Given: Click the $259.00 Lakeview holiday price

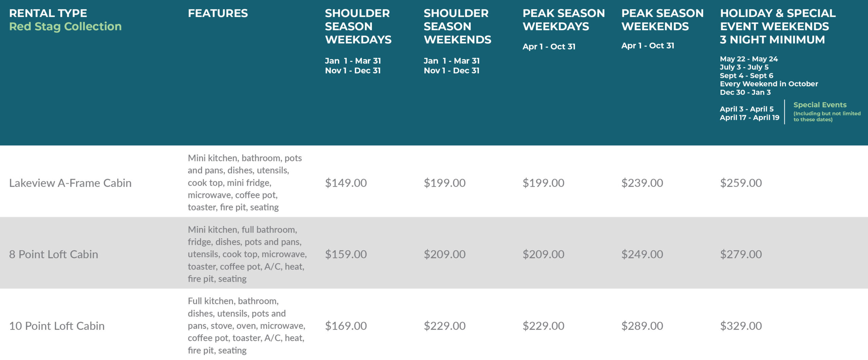Looking at the screenshot, I should (741, 183).
